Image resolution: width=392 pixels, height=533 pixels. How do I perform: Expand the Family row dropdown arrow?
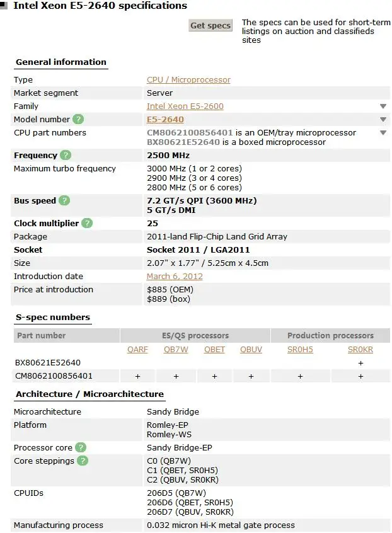pyautogui.click(x=383, y=106)
